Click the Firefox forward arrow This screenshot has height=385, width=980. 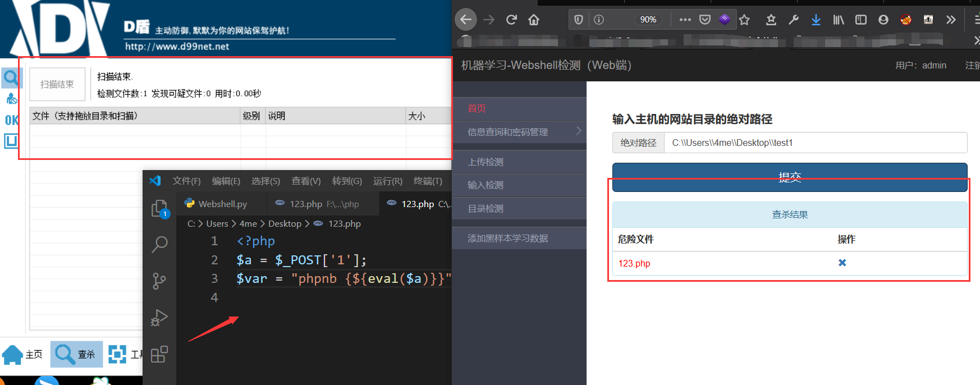(x=489, y=20)
